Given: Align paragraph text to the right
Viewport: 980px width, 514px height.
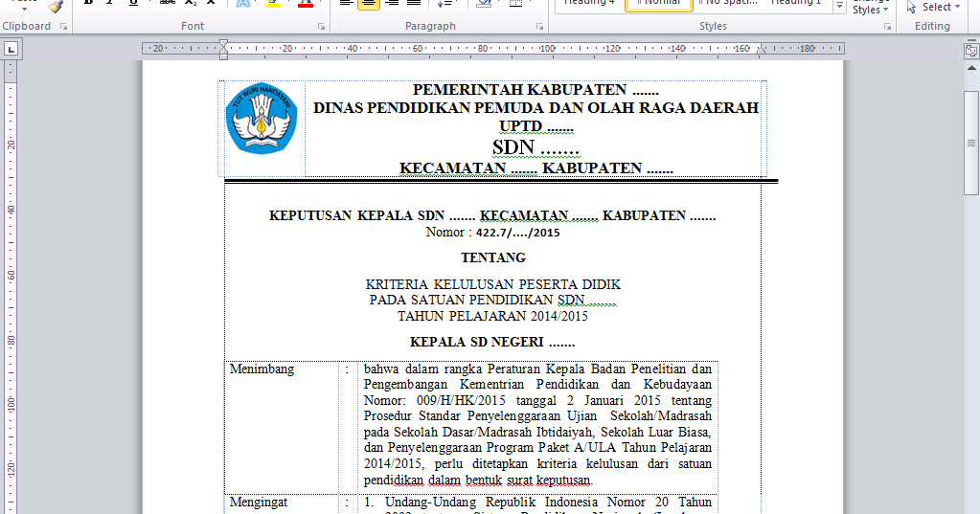Looking at the screenshot, I should (x=392, y=3).
